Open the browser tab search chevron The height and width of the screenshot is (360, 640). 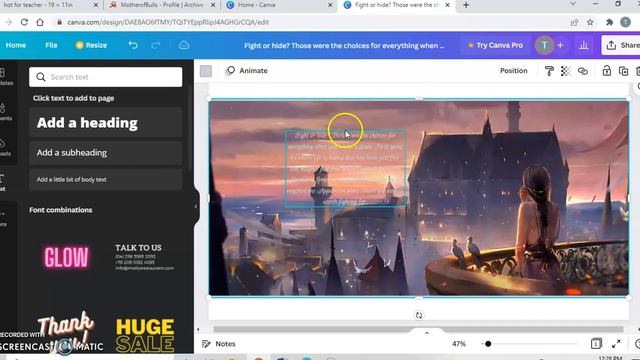click(573, 4)
